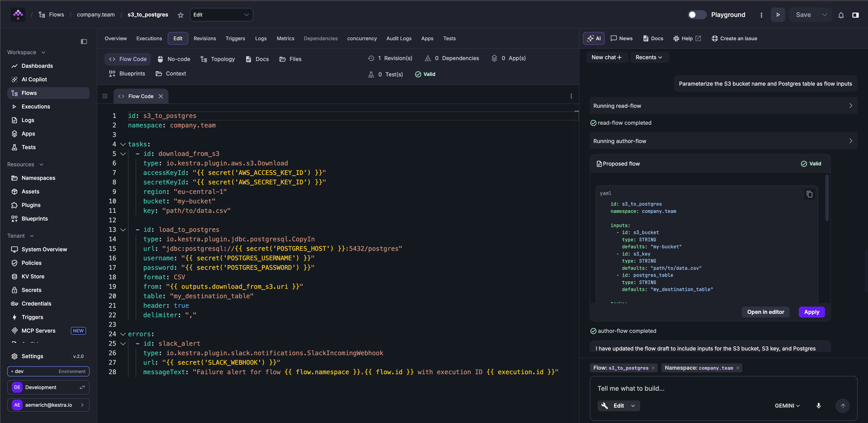Select the No-code editor view

point(174,59)
